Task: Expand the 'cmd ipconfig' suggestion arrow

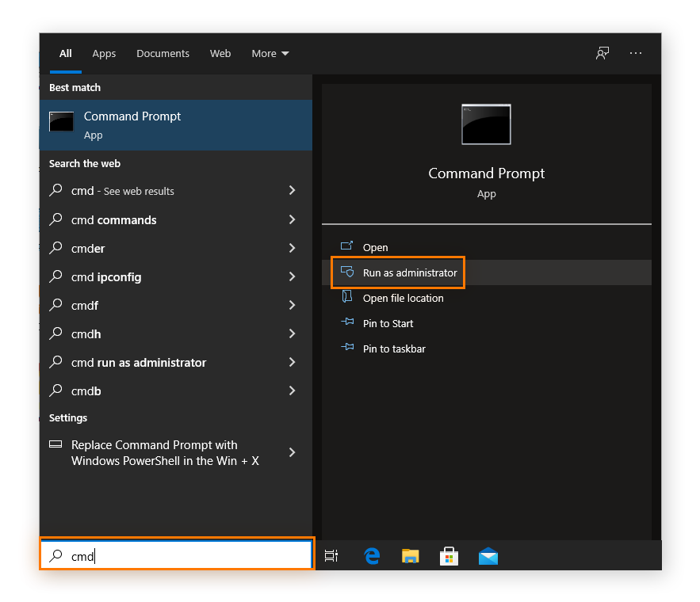Action: 292,276
